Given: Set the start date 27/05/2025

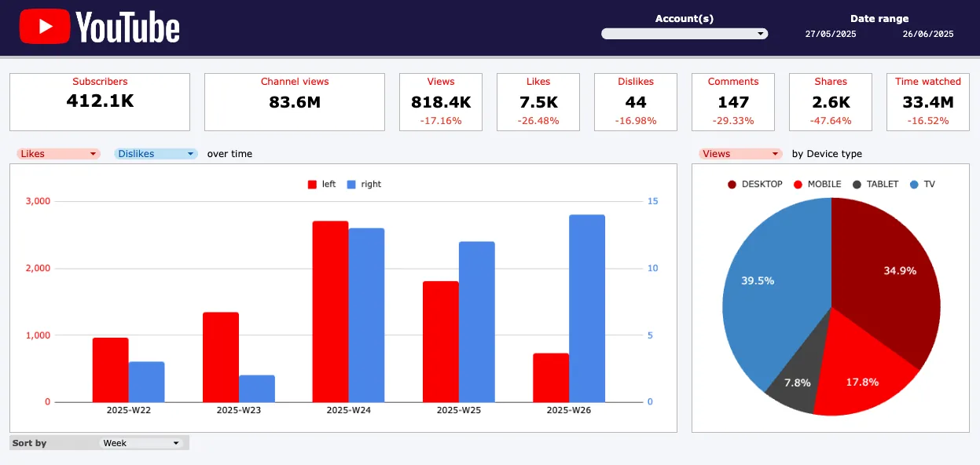Looking at the screenshot, I should click(831, 34).
